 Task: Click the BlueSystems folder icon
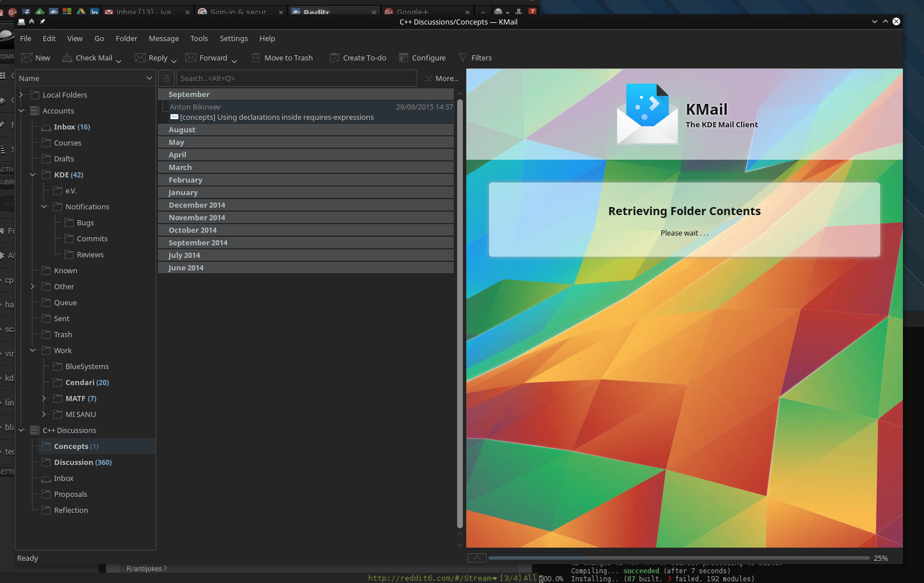[x=58, y=366]
